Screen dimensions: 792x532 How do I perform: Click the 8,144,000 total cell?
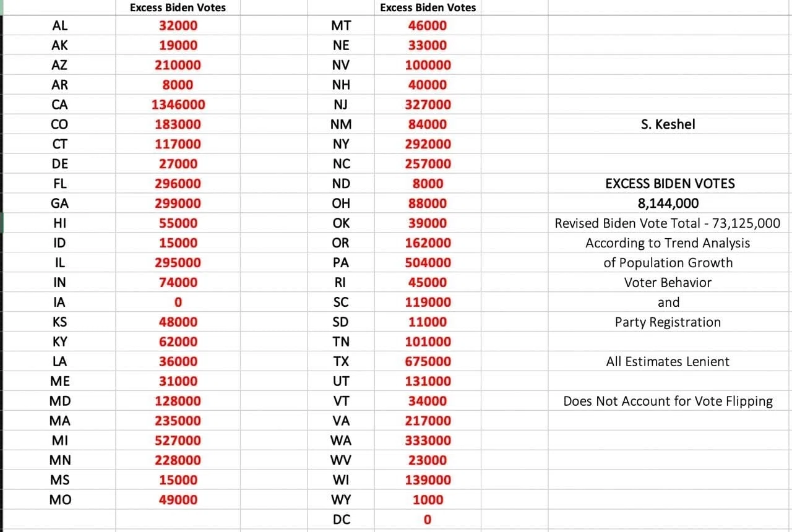(668, 204)
